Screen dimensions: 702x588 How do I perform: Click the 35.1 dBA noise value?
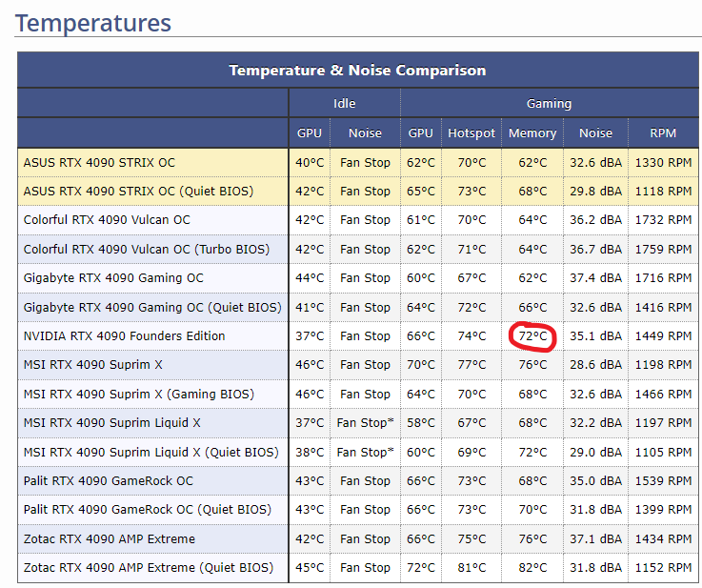(x=595, y=335)
